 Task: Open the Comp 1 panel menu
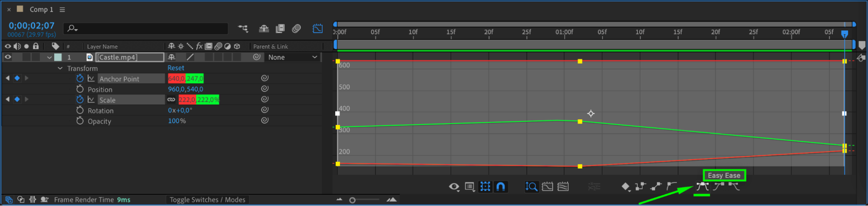pyautogui.click(x=62, y=10)
